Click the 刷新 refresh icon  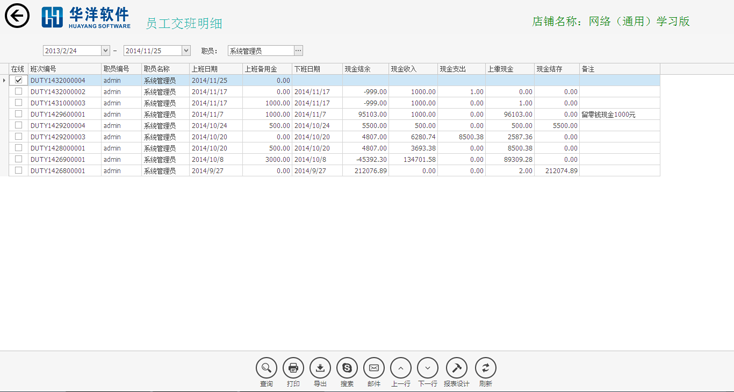(x=485, y=368)
